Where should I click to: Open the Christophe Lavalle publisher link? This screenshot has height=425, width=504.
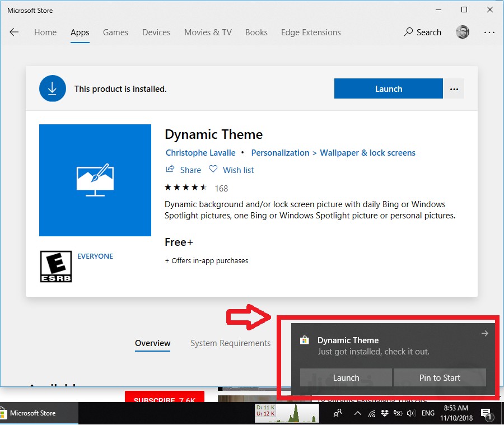click(x=200, y=153)
